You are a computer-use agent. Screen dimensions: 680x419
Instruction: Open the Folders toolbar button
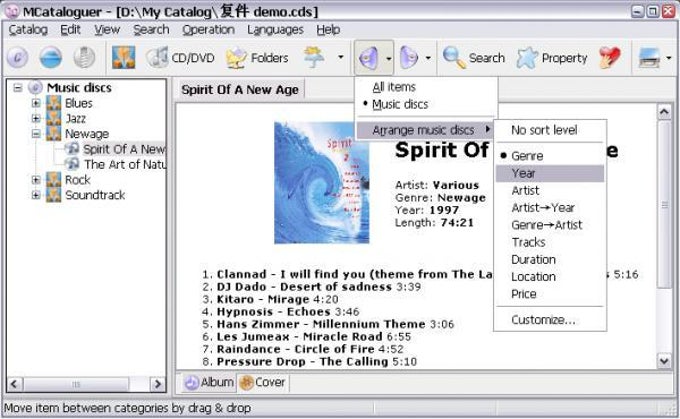(257, 58)
